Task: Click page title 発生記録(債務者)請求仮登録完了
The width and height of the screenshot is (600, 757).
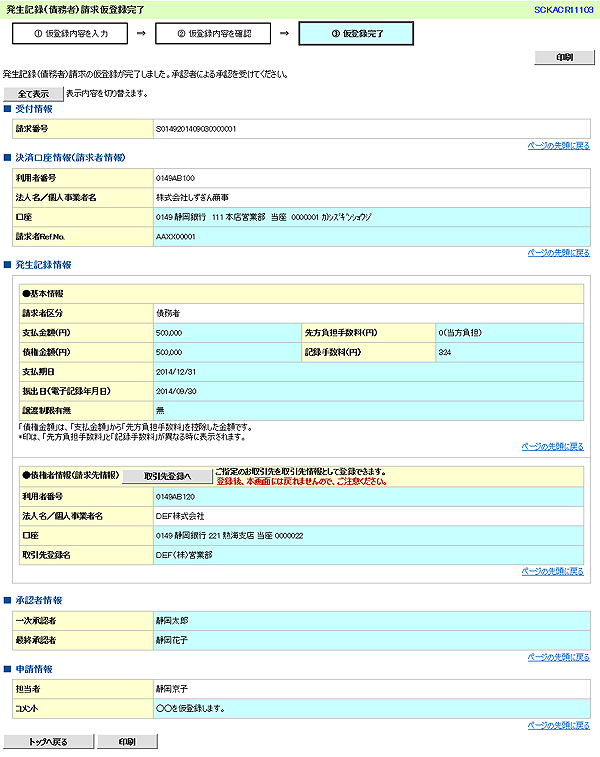Action: point(75,10)
